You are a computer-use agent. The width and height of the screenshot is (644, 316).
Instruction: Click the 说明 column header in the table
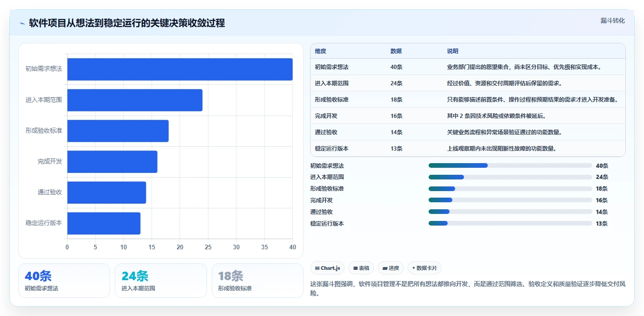coord(452,51)
